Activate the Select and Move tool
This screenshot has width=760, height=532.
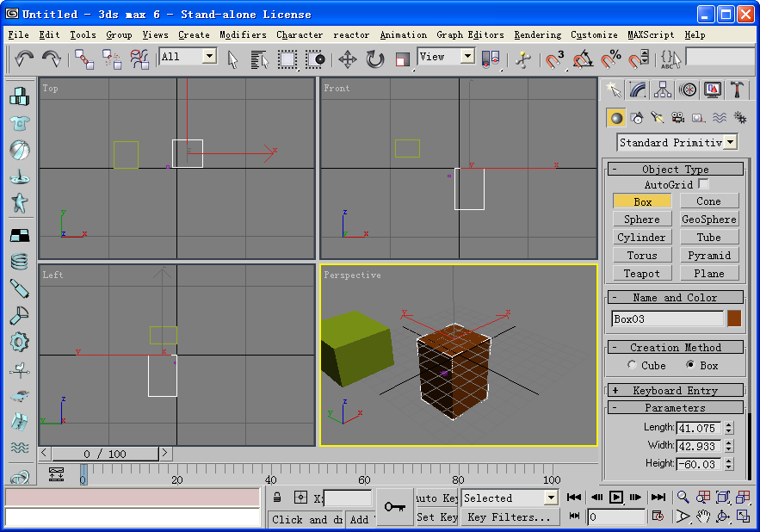click(348, 59)
